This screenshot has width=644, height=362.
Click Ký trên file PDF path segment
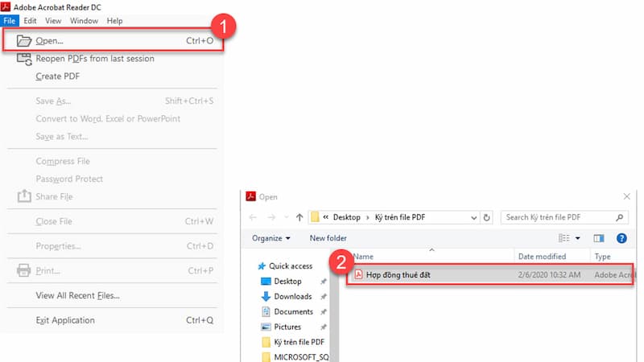click(400, 217)
